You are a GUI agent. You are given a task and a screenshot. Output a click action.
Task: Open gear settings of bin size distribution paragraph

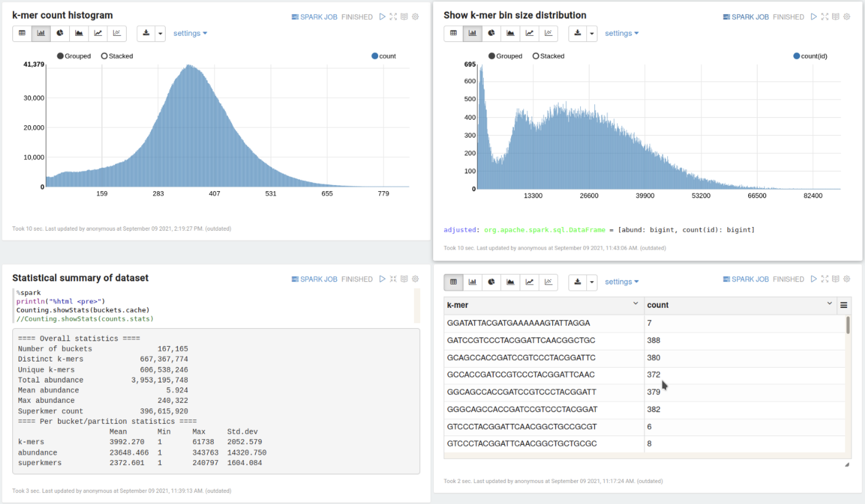[x=847, y=17]
